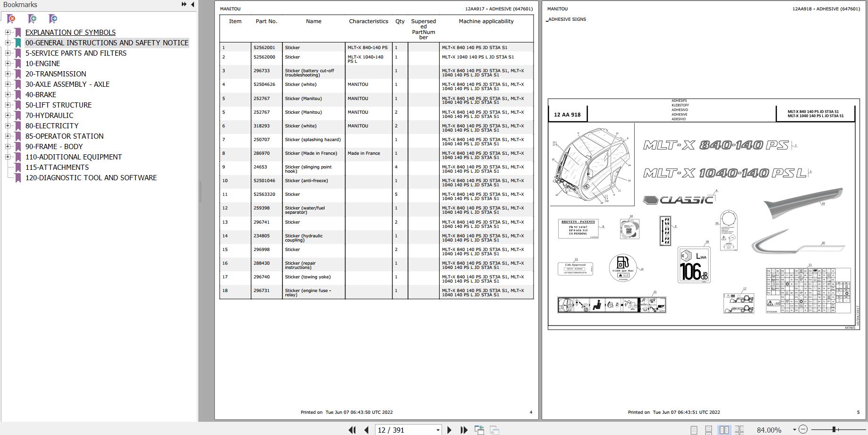Click the purple bookmark icon beside 10-ENGINE
Image resolution: width=868 pixels, height=435 pixels.
click(x=18, y=64)
